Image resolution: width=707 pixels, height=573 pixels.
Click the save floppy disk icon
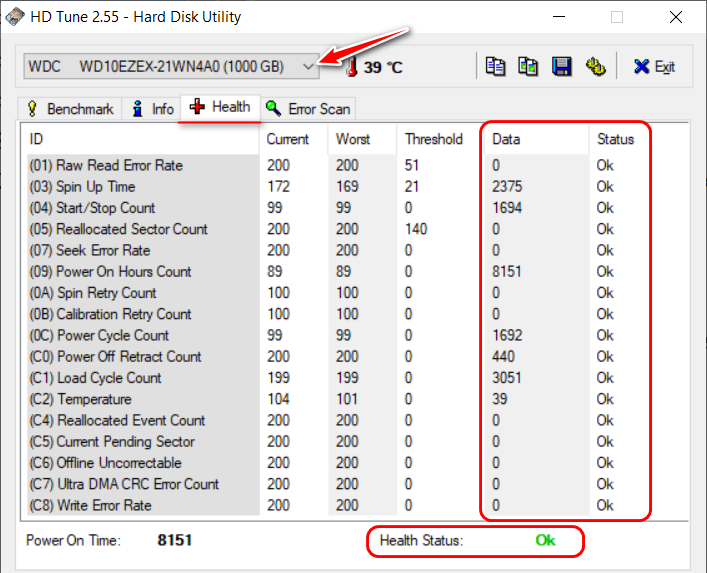562,67
